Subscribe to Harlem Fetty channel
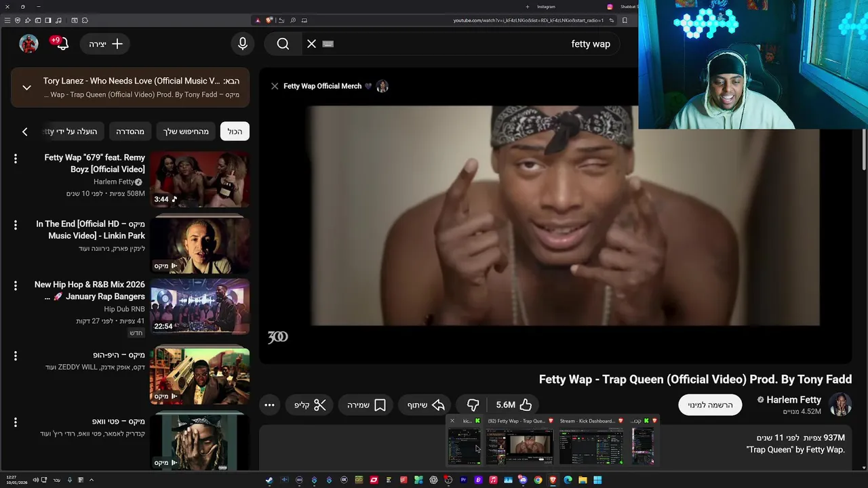868x488 pixels. 710,405
